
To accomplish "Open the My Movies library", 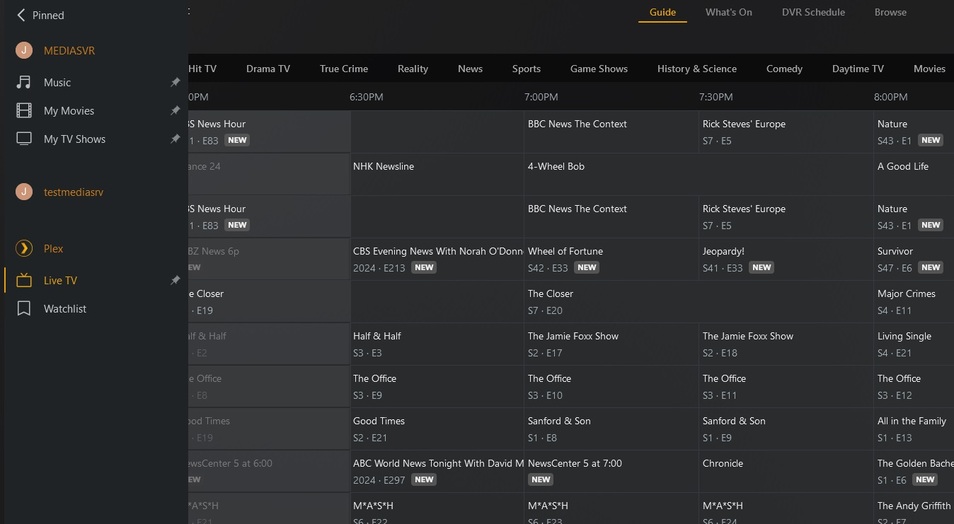I will (x=69, y=111).
